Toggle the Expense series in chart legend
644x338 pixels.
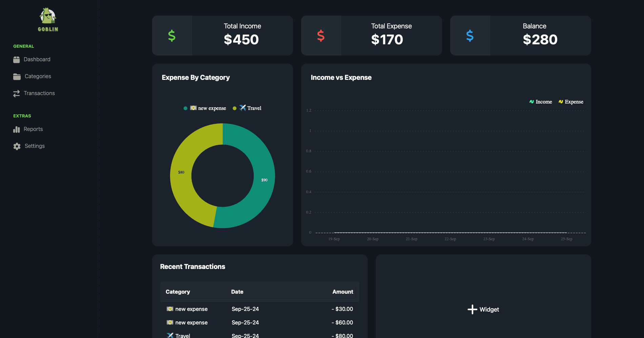click(x=571, y=102)
